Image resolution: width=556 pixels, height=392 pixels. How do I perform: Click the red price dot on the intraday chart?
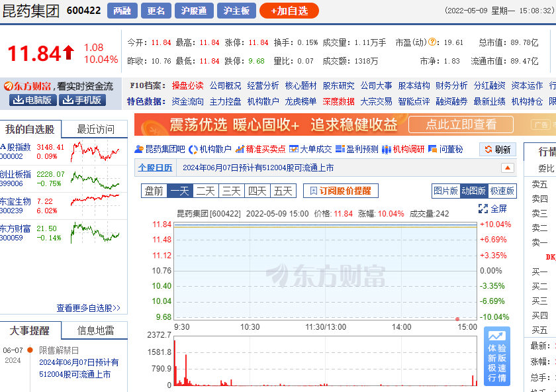click(x=457, y=319)
